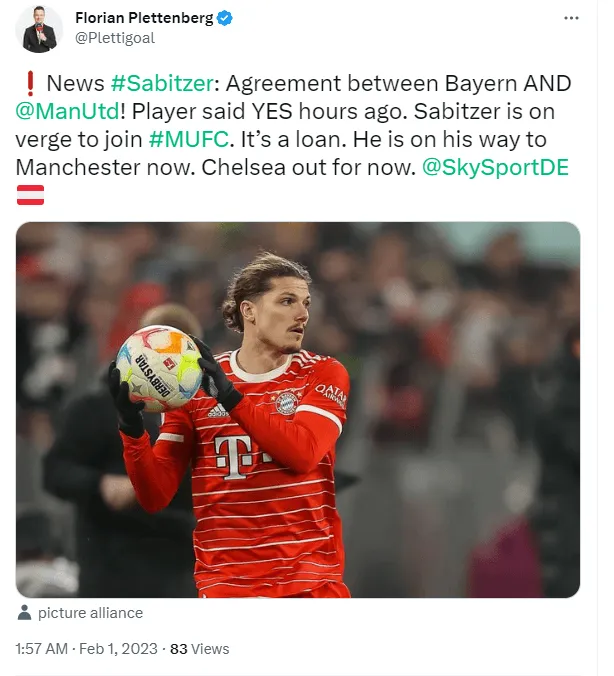Click the Derbystar ball in the photo
614x676 pixels.
pyautogui.click(x=160, y=368)
